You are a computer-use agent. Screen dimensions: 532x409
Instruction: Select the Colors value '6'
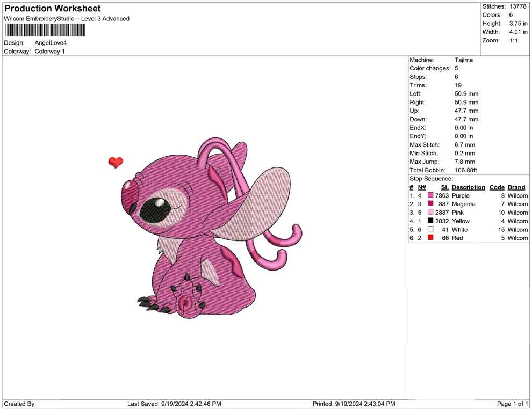(511, 15)
